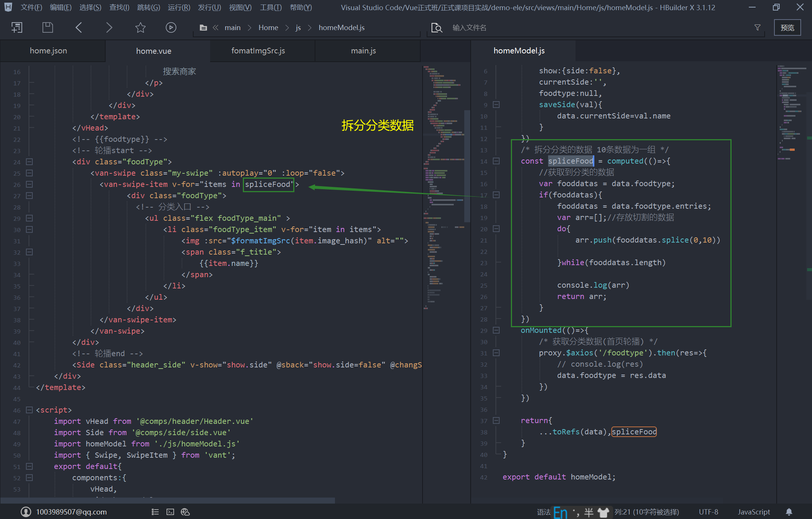Image resolution: width=812 pixels, height=519 pixels.
Task: Click the file search magnifier icon
Action: pos(436,27)
